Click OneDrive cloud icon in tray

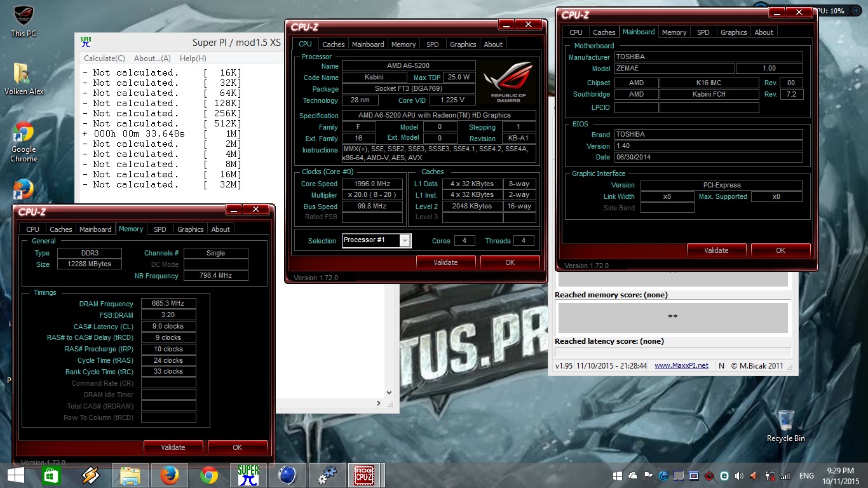click(x=632, y=476)
